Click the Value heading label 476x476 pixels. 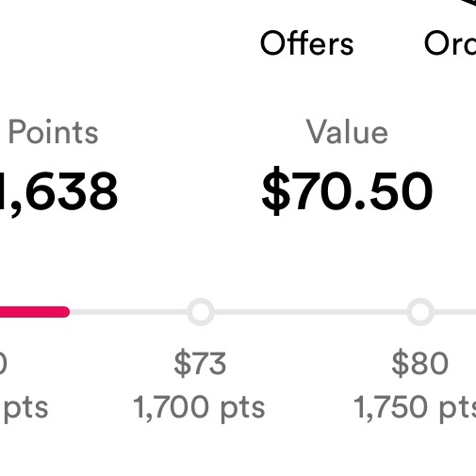(347, 132)
